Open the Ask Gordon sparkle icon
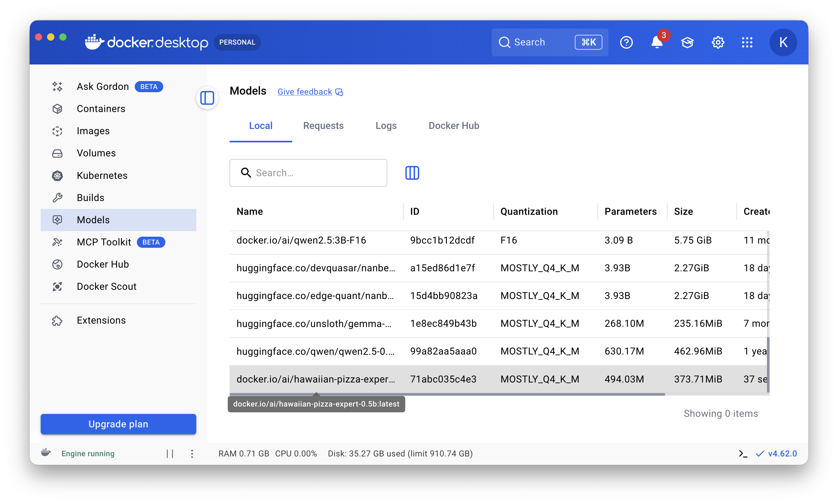This screenshot has height=504, width=838. 57,87
